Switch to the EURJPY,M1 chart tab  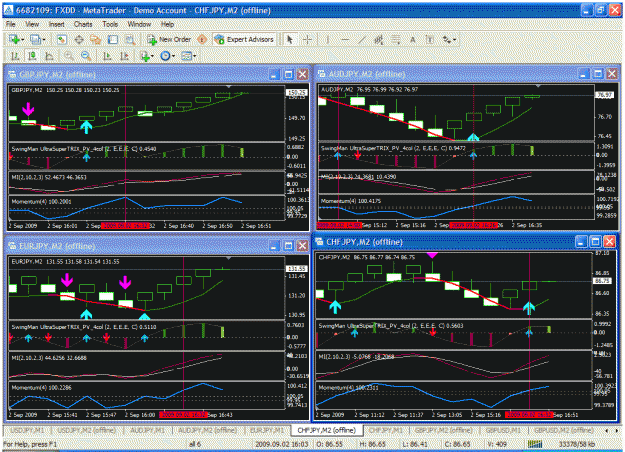click(x=267, y=430)
